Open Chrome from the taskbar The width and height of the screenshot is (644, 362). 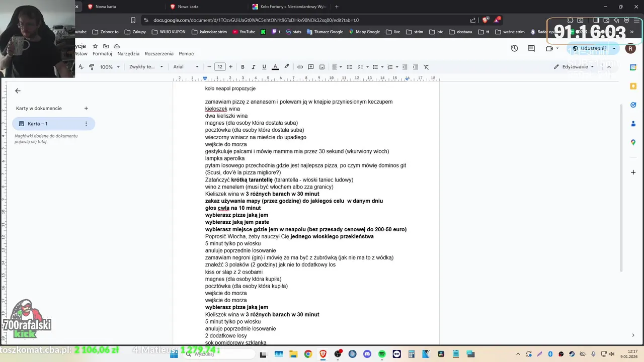(308, 354)
